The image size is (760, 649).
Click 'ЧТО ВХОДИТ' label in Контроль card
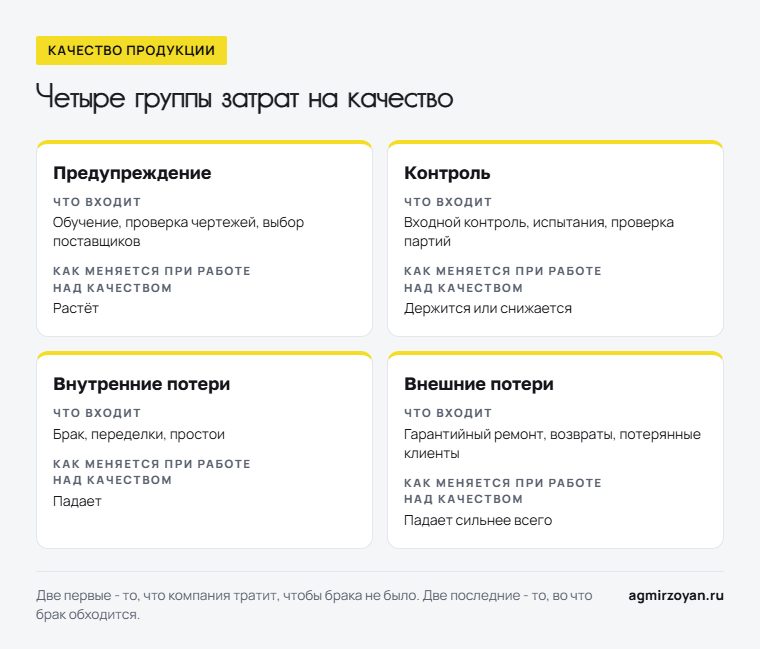click(x=448, y=202)
